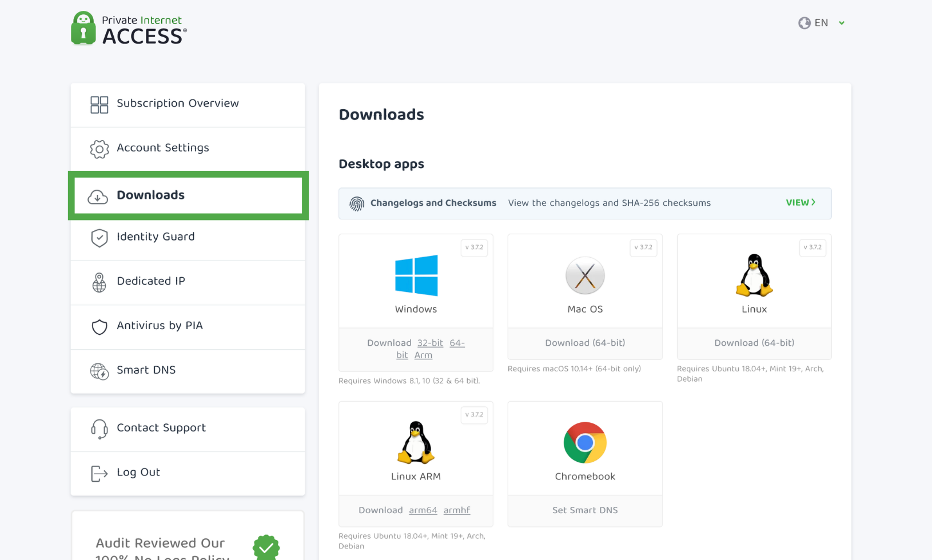Select the Downloads menu item
This screenshot has height=560, width=932.
click(x=188, y=195)
